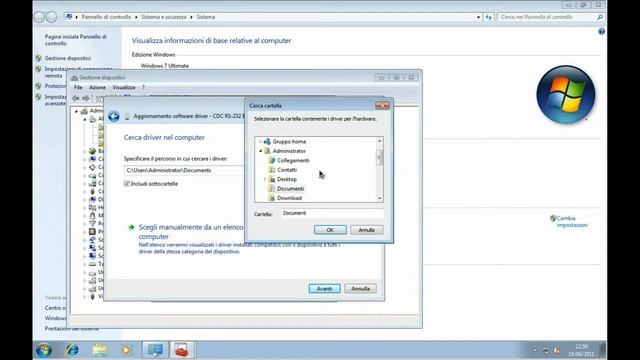Click Avanti in the driver wizard
Image resolution: width=640 pixels, height=360 pixels.
324,289
